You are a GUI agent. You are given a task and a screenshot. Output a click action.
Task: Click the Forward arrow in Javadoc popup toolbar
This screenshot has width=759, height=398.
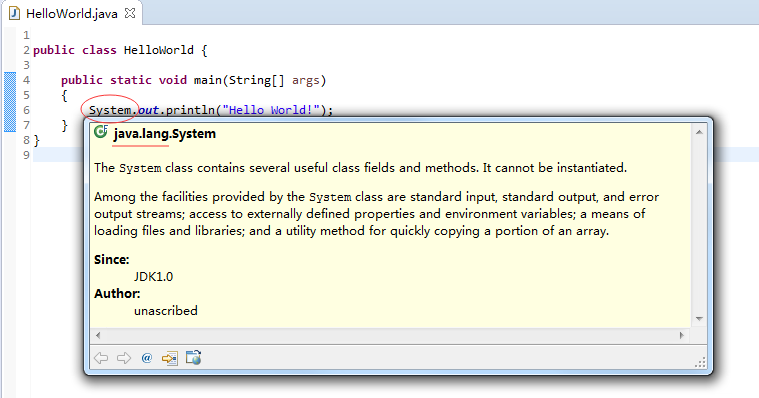[124, 358]
